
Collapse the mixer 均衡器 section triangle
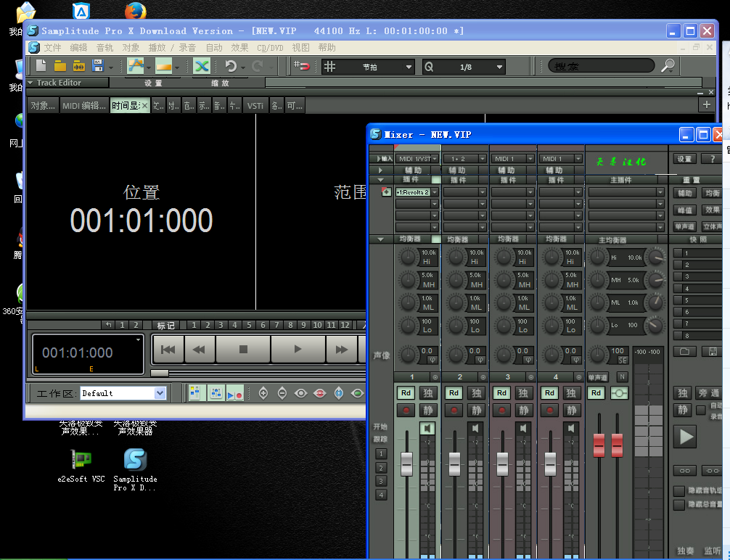(x=380, y=239)
